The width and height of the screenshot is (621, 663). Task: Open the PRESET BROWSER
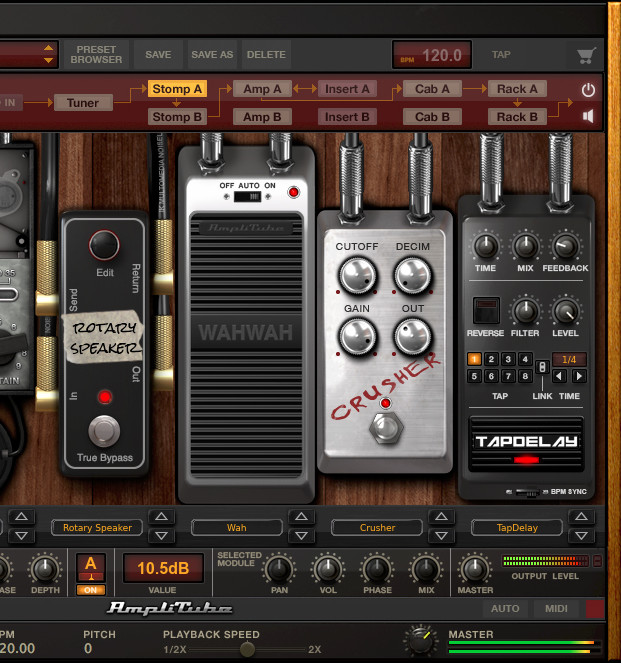click(x=96, y=55)
